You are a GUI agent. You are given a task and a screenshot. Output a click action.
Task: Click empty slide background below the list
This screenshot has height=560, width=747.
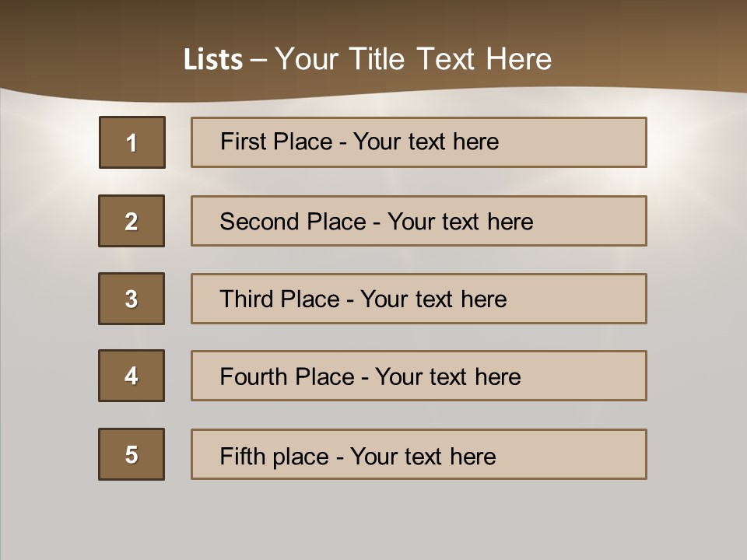click(373, 521)
